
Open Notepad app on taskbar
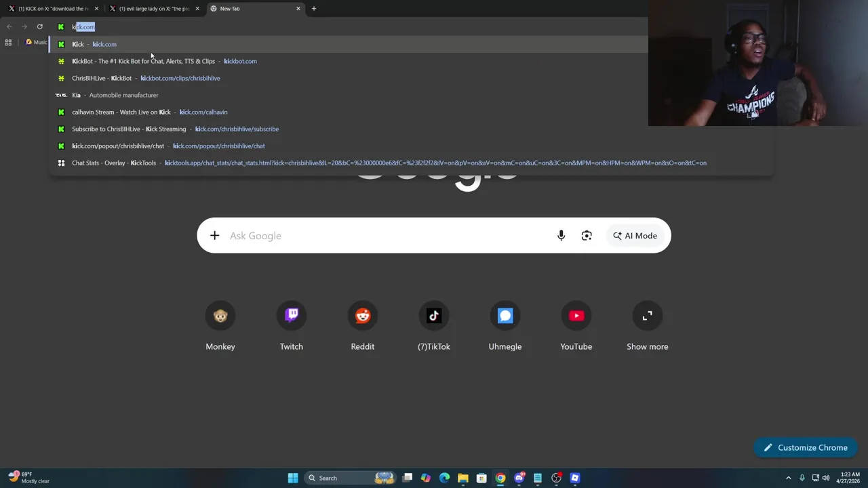pos(538,478)
